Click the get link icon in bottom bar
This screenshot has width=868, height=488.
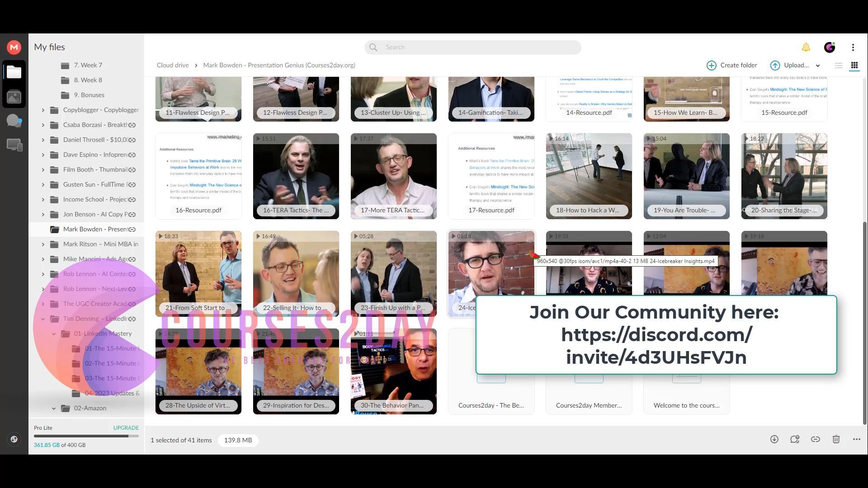[x=815, y=439]
